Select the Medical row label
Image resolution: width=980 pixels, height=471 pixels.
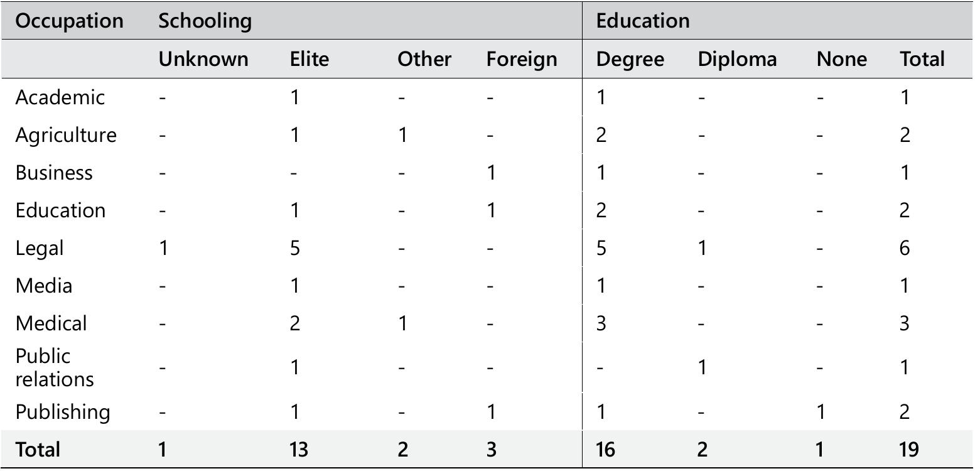pos(51,323)
